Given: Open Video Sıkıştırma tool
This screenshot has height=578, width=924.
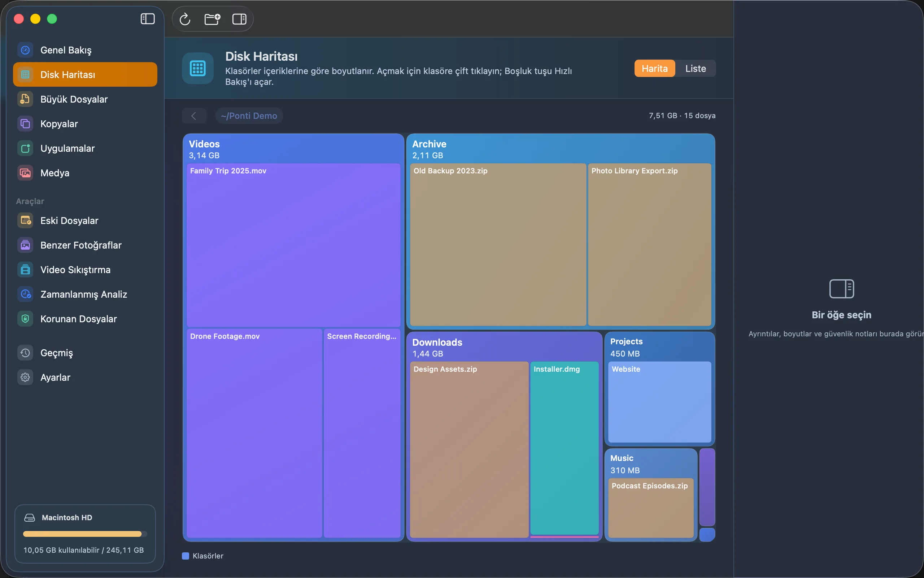Looking at the screenshot, I should point(85,269).
